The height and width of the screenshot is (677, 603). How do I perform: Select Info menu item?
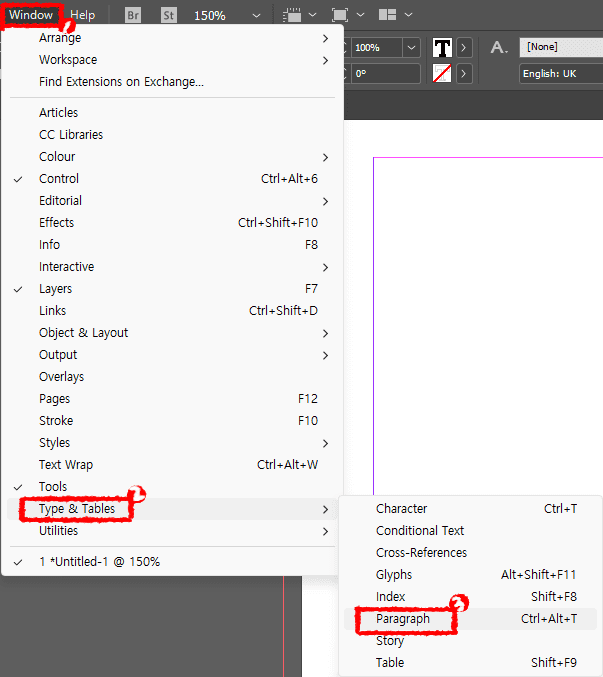click(172, 245)
